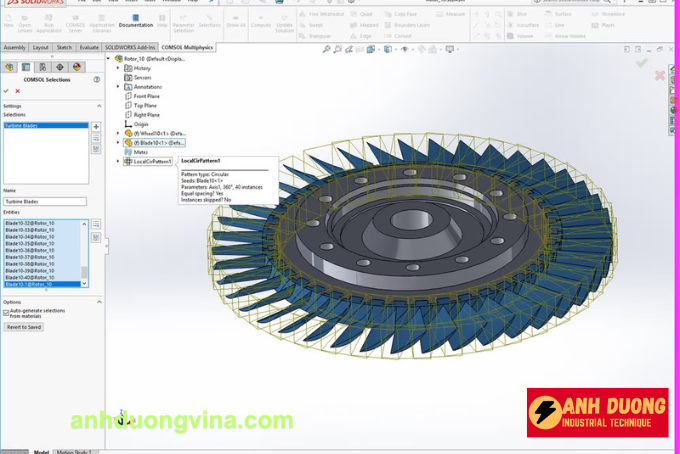Select the Front Plane tree item

pos(147,96)
